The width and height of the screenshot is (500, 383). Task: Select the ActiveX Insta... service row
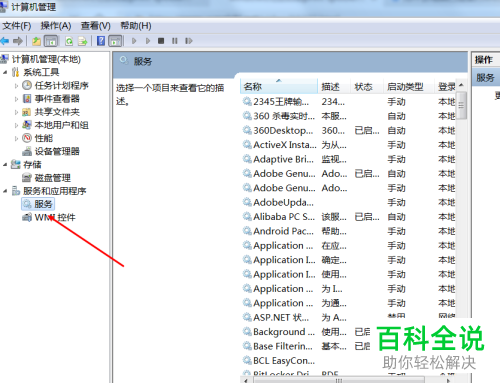click(348, 145)
